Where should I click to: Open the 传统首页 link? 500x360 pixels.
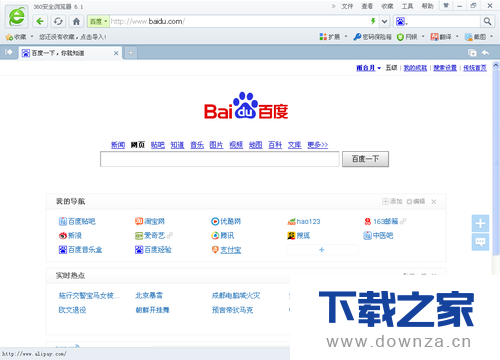(475, 68)
